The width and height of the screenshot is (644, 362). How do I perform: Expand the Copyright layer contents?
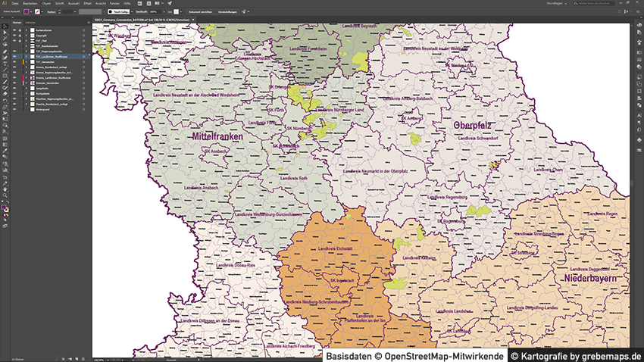pos(27,35)
